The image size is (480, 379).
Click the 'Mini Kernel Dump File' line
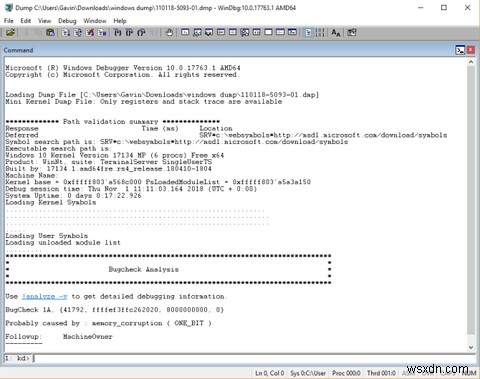click(144, 101)
